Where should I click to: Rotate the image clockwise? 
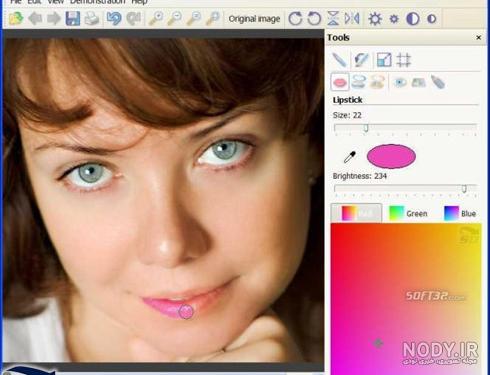pos(295,18)
